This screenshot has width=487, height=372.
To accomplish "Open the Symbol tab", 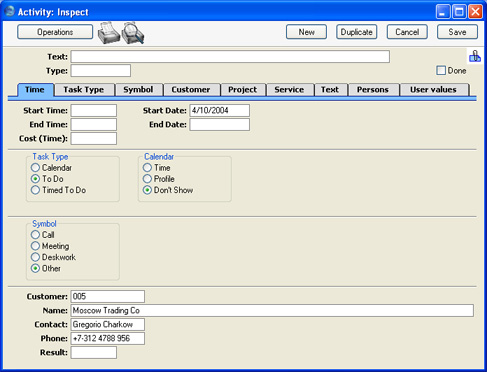I will pos(138,90).
